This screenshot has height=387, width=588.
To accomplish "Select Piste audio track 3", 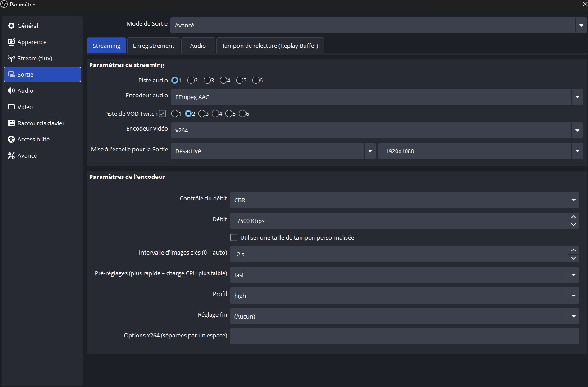I will click(207, 81).
